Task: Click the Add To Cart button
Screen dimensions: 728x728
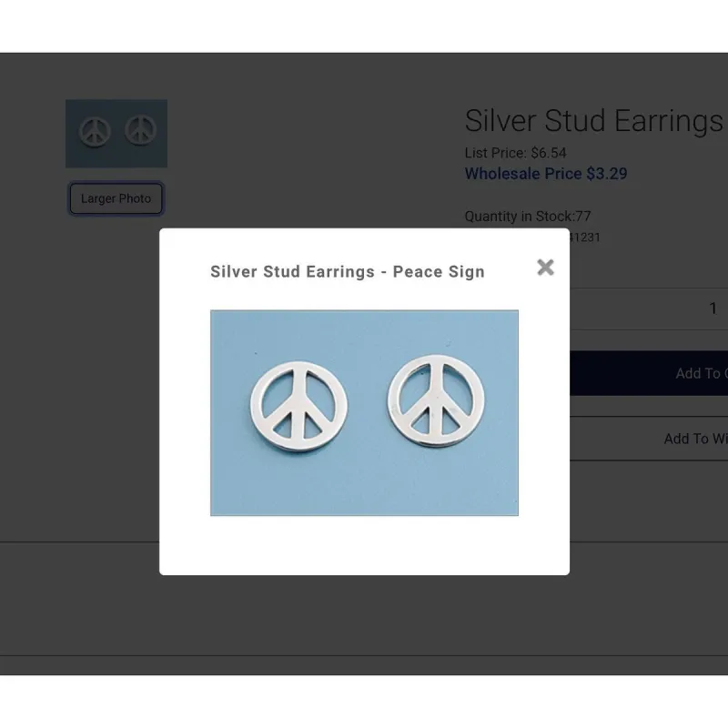Action: point(649,373)
